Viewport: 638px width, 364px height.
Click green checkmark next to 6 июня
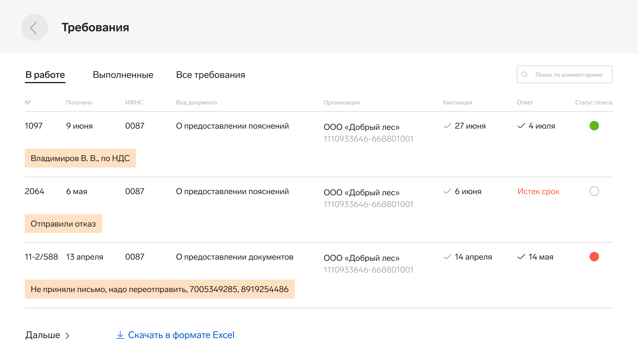pos(447,191)
